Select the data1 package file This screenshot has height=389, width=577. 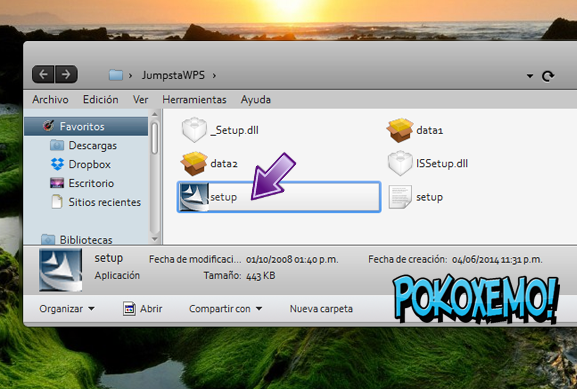tap(415, 130)
